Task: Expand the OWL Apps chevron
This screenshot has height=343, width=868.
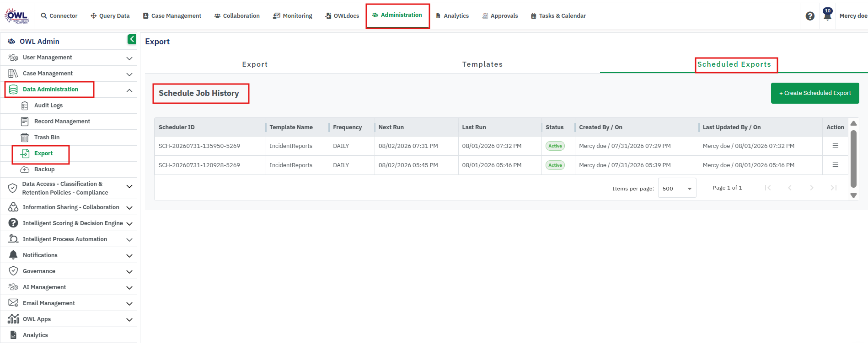Action: (x=129, y=320)
